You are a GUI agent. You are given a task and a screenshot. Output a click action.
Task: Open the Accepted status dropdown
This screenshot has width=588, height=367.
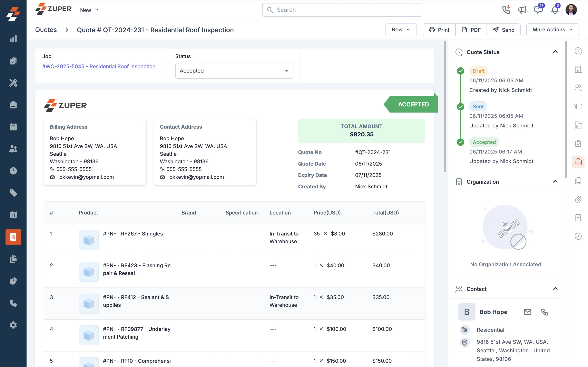click(234, 71)
